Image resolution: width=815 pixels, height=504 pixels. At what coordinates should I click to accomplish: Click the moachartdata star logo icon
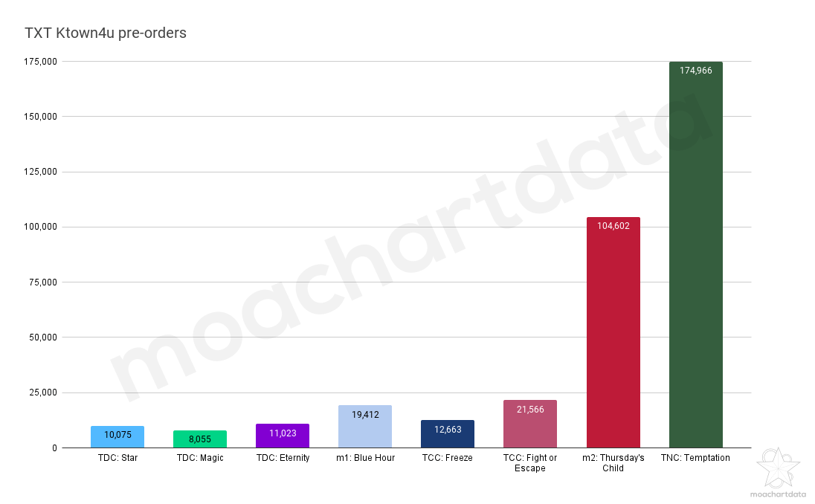[x=778, y=468]
